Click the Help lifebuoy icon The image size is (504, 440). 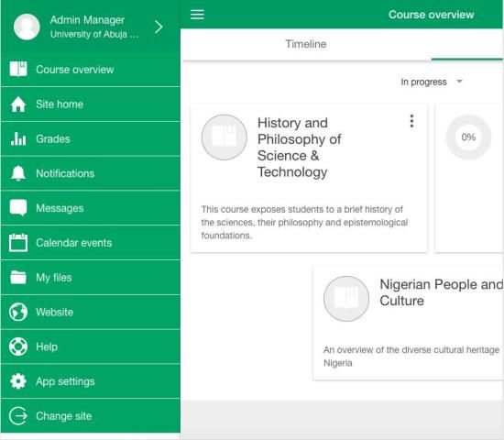coord(18,346)
